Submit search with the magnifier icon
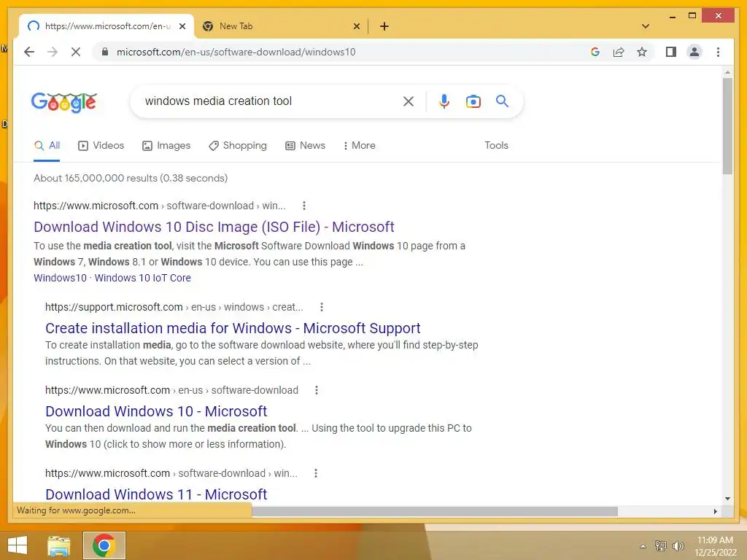 tap(502, 101)
